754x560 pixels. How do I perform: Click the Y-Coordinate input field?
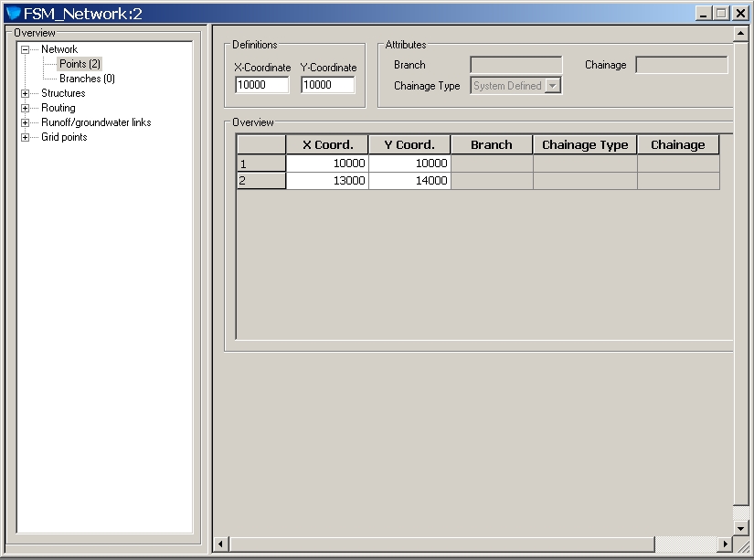(327, 85)
